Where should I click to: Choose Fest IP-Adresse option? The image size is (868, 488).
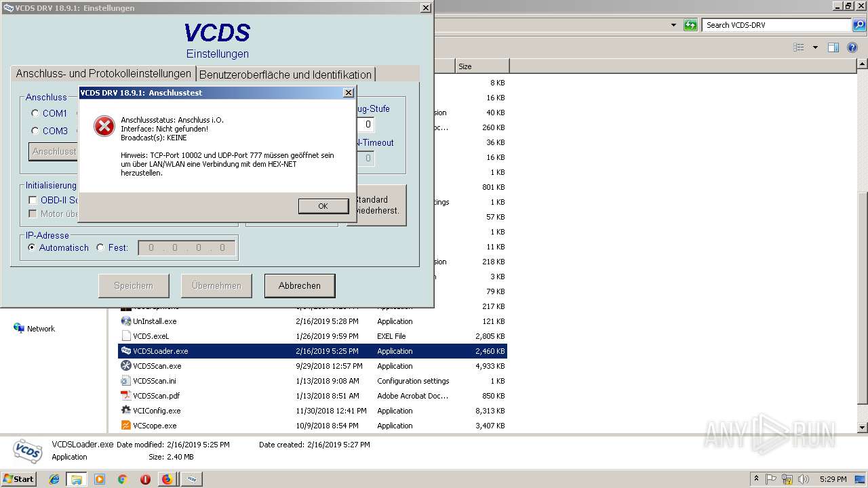click(100, 247)
